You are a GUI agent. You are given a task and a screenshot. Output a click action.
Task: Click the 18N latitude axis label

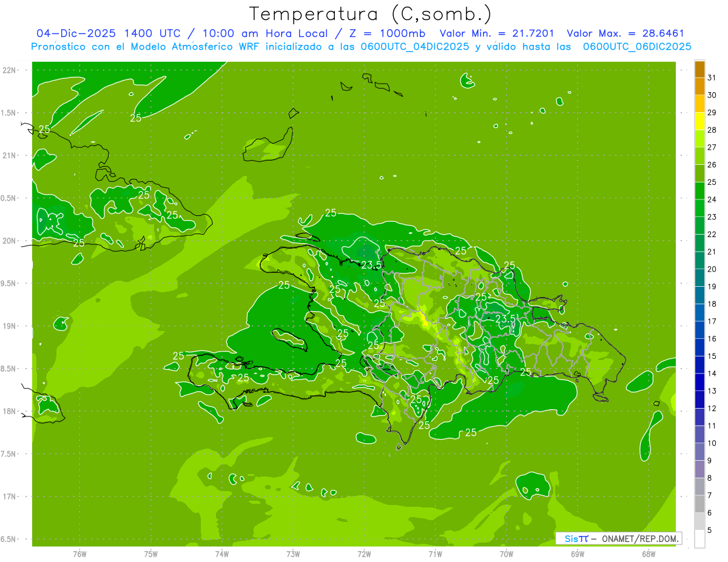tap(8, 411)
